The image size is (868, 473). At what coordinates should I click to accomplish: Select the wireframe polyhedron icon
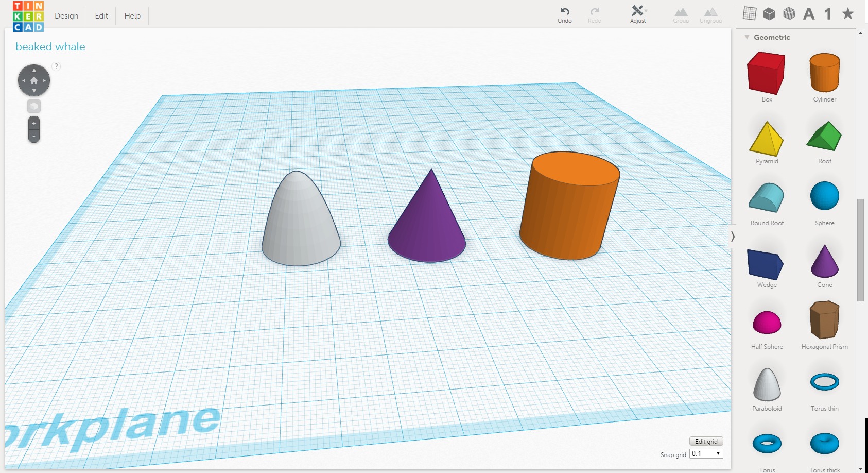pos(789,13)
